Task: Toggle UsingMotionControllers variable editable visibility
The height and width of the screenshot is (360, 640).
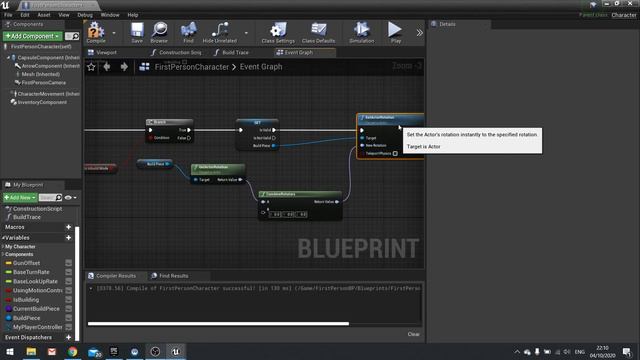Action: [x=69, y=291]
